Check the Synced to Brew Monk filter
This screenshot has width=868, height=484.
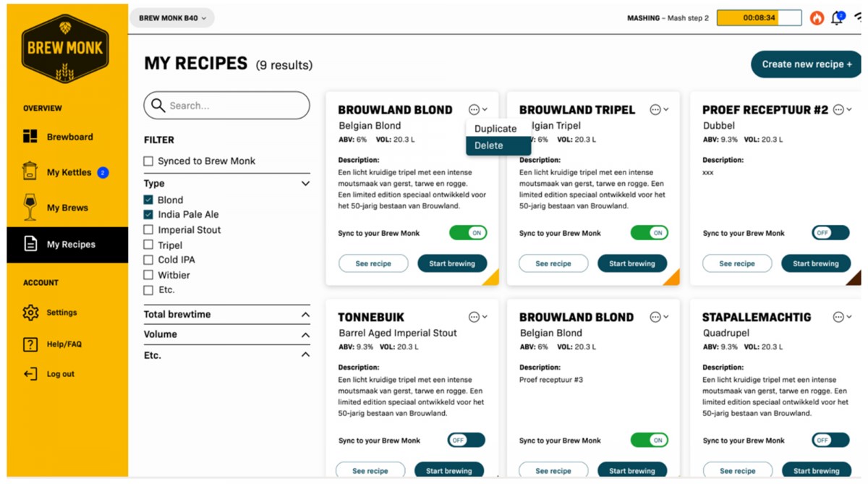[x=148, y=161]
